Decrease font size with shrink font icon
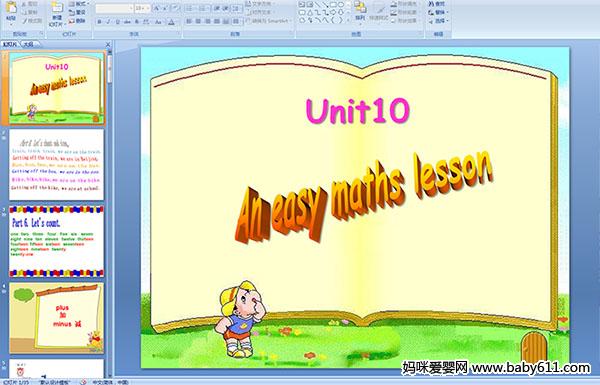 click(165, 8)
